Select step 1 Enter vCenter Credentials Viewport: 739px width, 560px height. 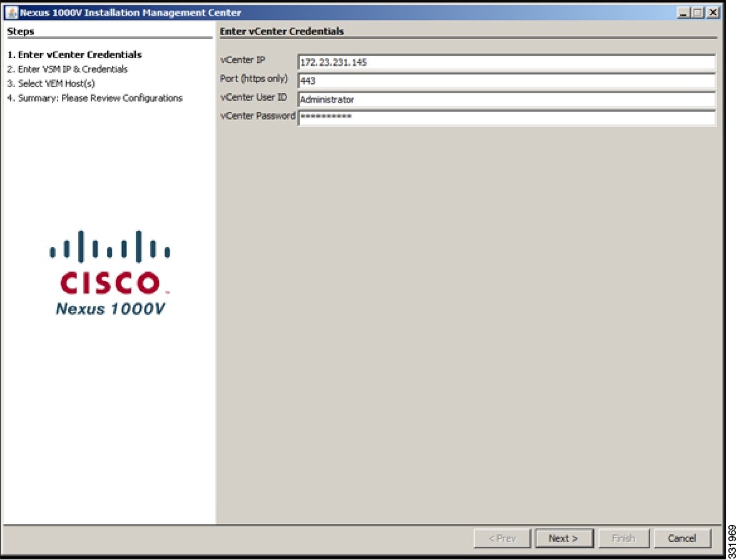74,54
